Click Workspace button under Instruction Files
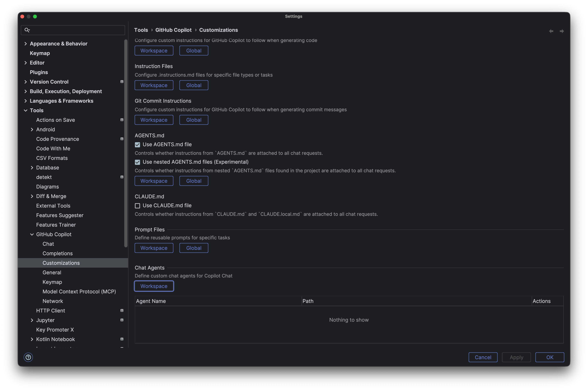The image size is (588, 390). [154, 85]
